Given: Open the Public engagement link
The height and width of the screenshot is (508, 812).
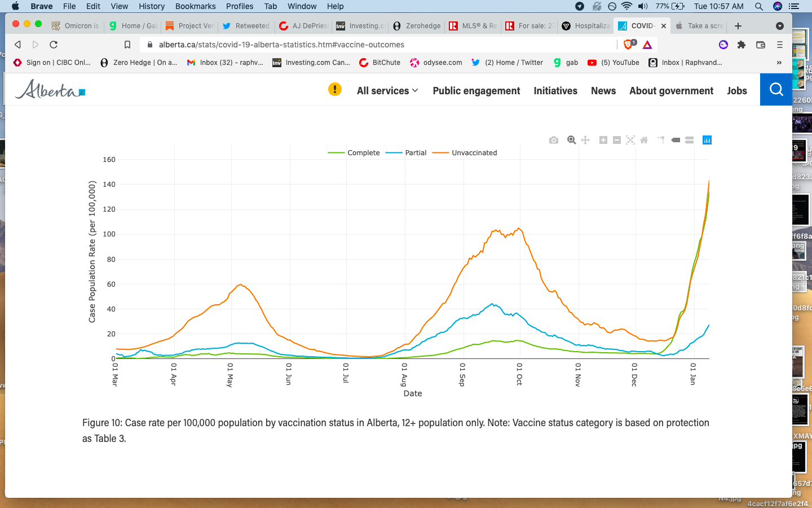Looking at the screenshot, I should tap(476, 91).
